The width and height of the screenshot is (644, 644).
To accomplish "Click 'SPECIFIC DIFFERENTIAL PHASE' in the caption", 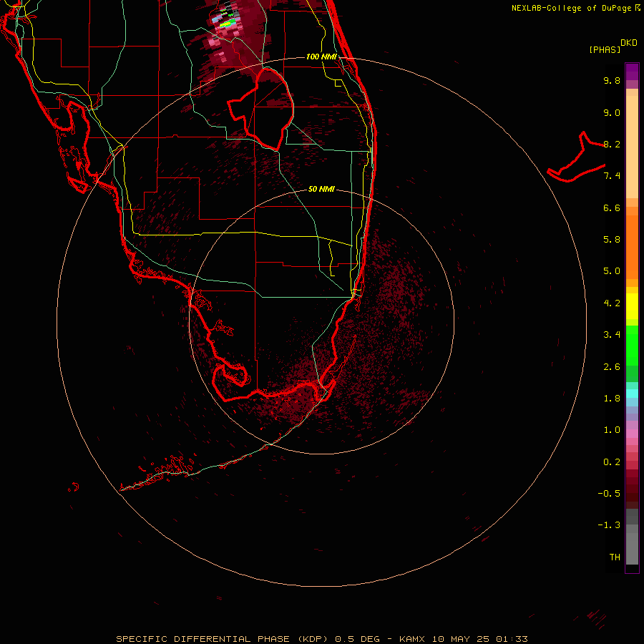I will click(203, 639).
